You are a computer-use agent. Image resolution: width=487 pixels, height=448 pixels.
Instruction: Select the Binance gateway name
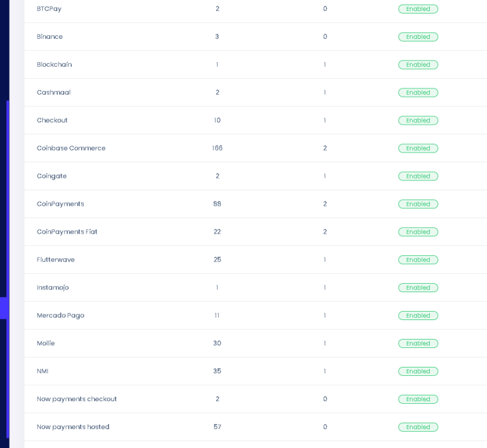(x=50, y=37)
